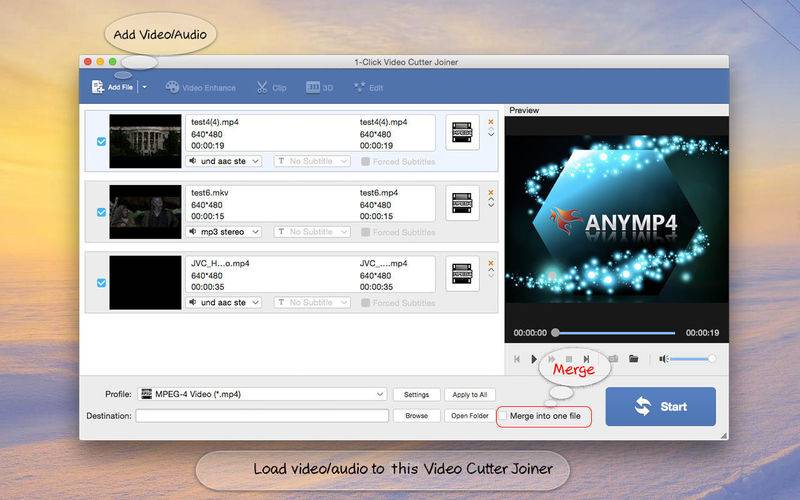Click the preview seek slider handle

[556, 333]
